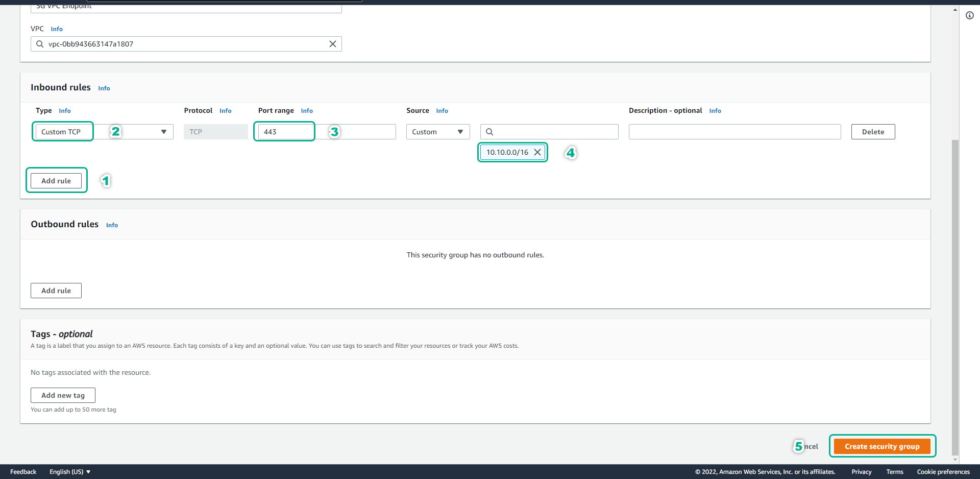Open Info link next to Port range

307,111
